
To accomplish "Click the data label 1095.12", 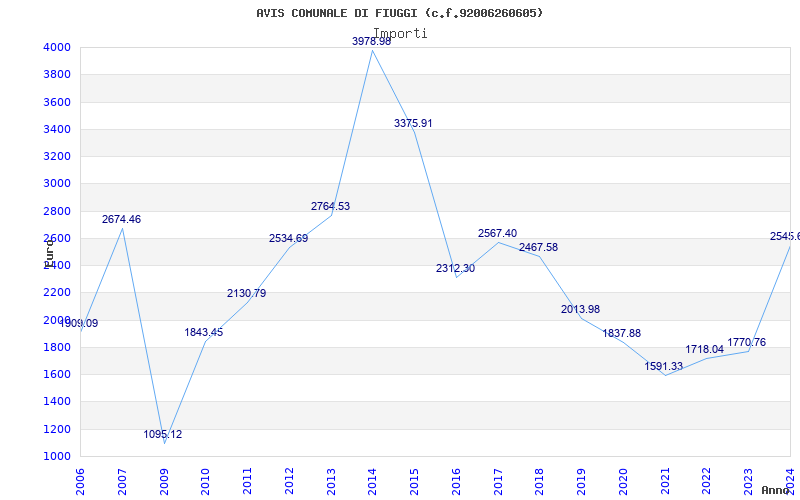I will point(162,435).
